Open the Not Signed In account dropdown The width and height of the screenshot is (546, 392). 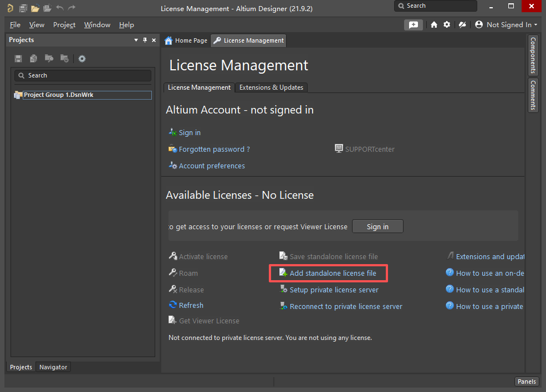[507, 24]
